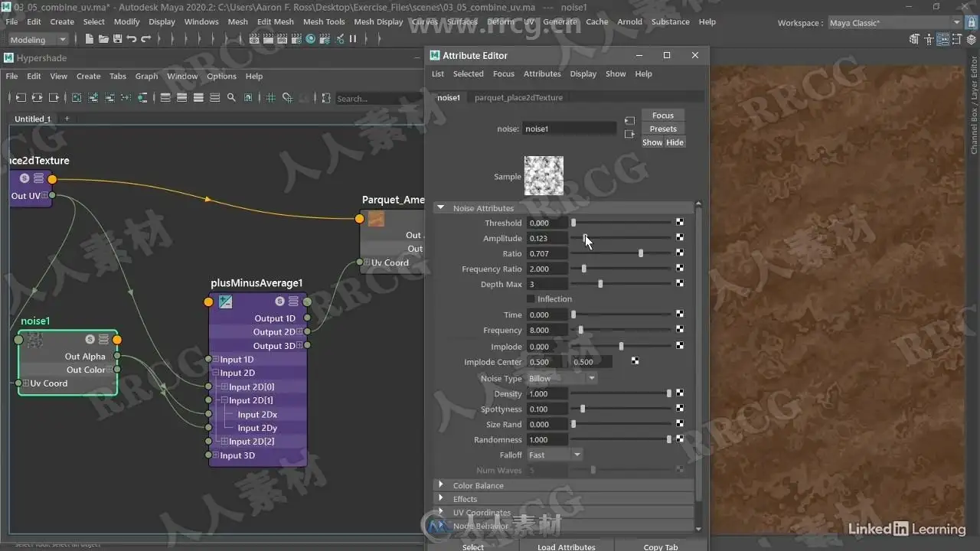
Task: Click the Load Attributes button
Action: (566, 546)
